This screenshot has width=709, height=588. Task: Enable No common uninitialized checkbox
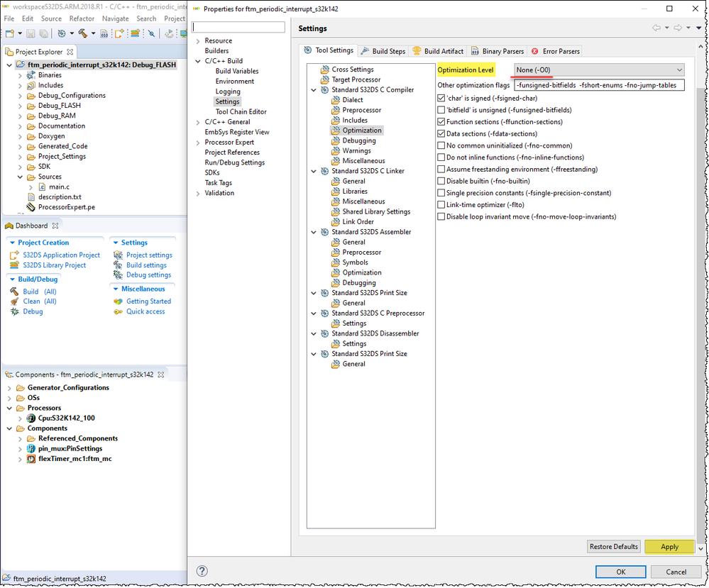point(441,145)
